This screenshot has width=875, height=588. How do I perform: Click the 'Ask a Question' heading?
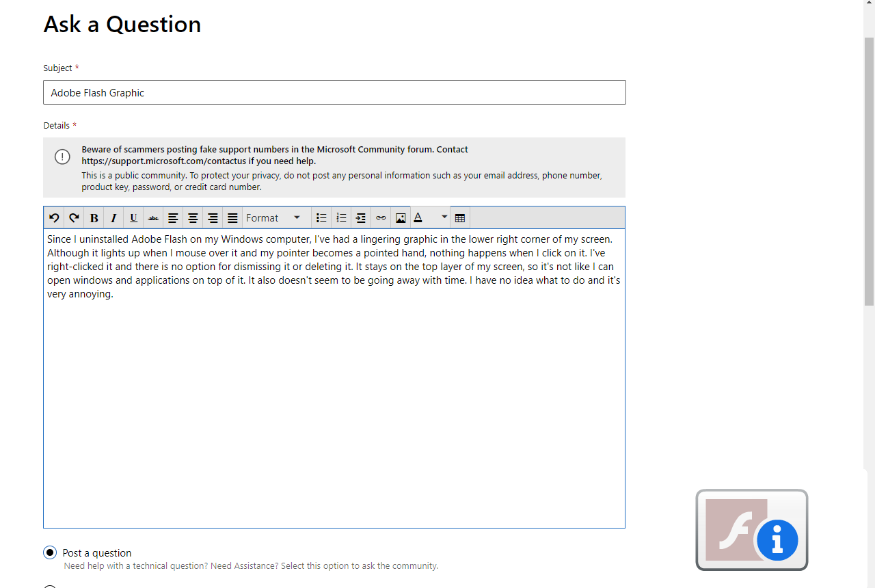[x=122, y=24]
